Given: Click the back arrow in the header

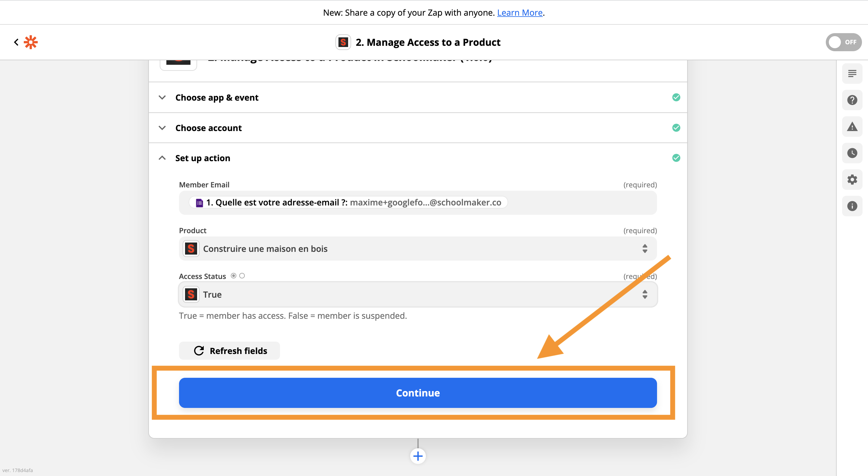Looking at the screenshot, I should click(x=16, y=42).
